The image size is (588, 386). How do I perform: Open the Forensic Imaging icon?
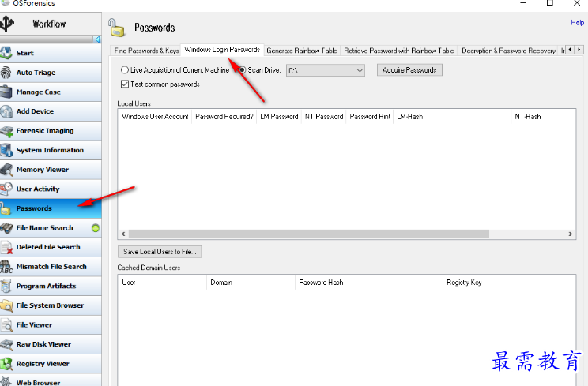pos(6,131)
